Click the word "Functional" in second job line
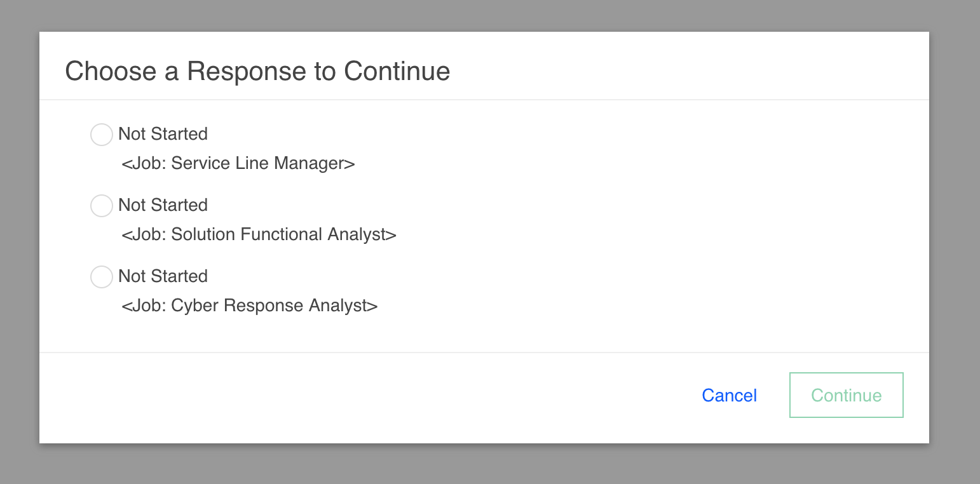The image size is (980, 484). coord(282,235)
